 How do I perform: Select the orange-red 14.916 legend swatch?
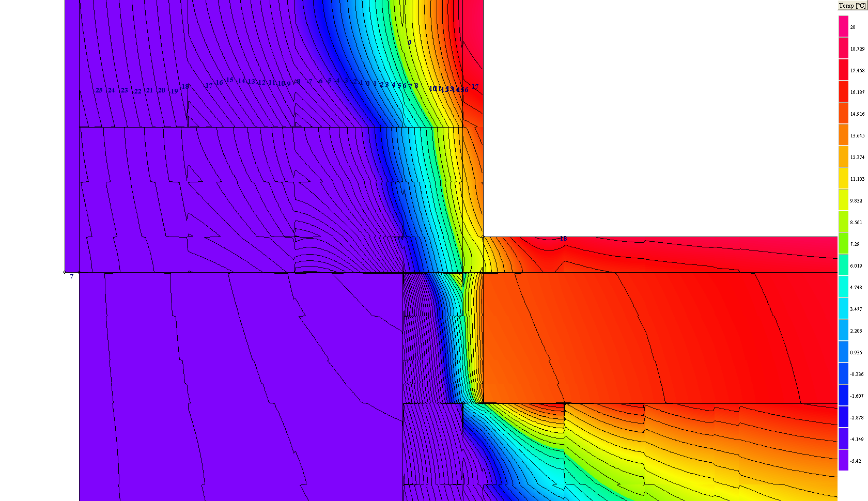843,113
